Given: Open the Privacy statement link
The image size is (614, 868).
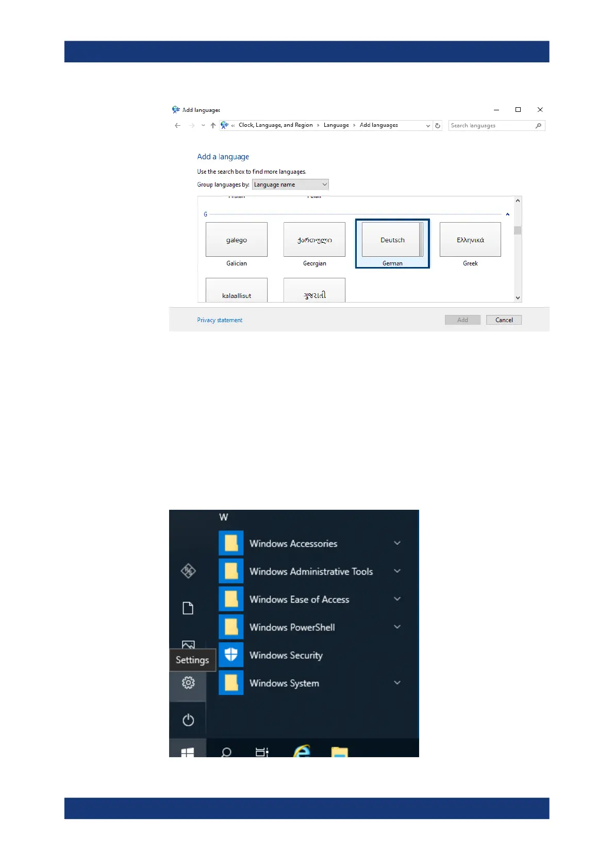Looking at the screenshot, I should click(220, 320).
